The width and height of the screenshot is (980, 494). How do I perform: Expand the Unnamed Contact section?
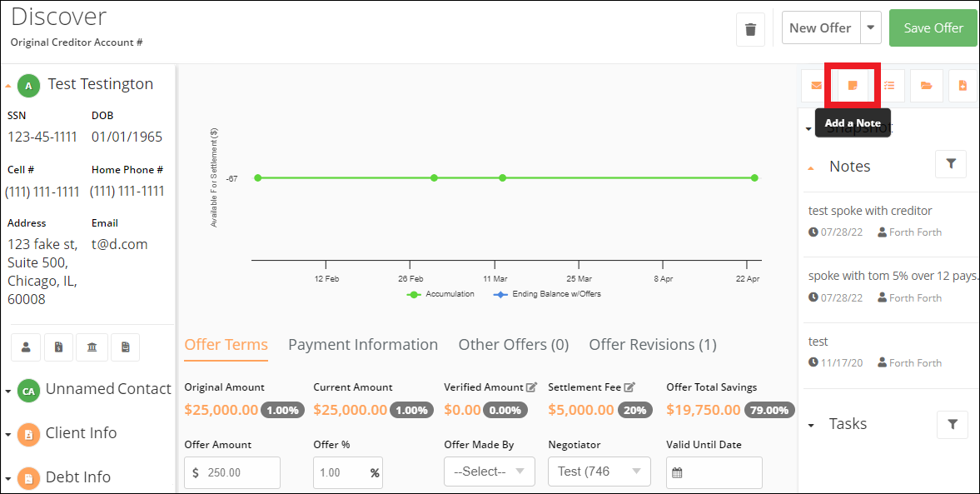7,392
